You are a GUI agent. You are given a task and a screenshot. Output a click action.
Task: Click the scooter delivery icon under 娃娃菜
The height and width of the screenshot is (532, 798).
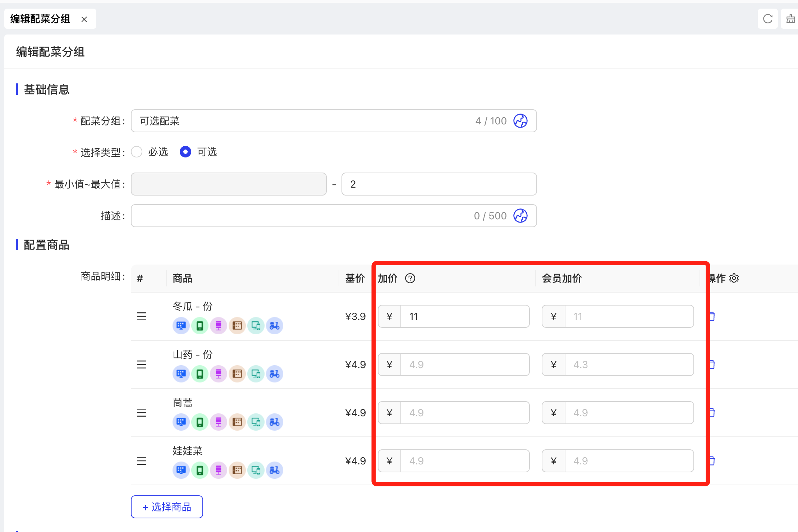pos(274,470)
